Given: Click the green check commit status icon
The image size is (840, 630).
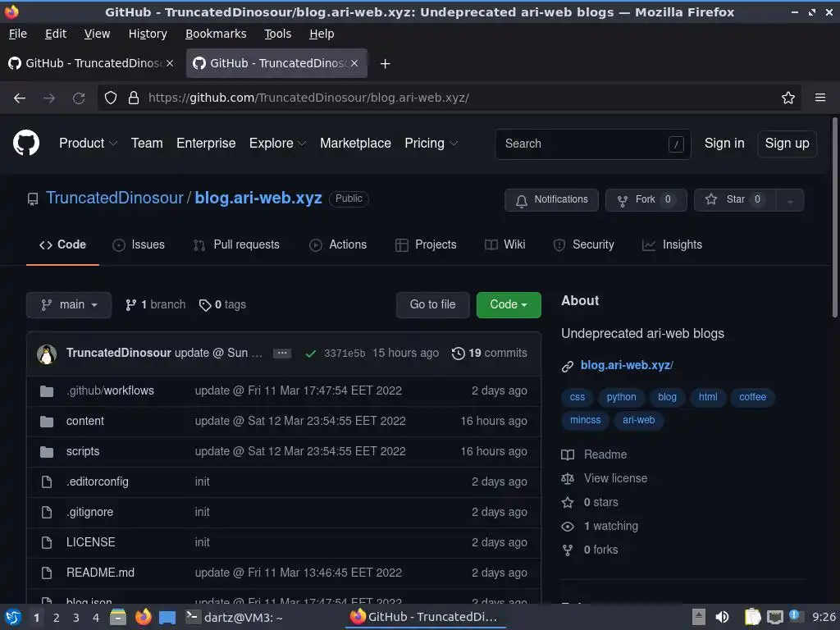Looking at the screenshot, I should [310, 354].
